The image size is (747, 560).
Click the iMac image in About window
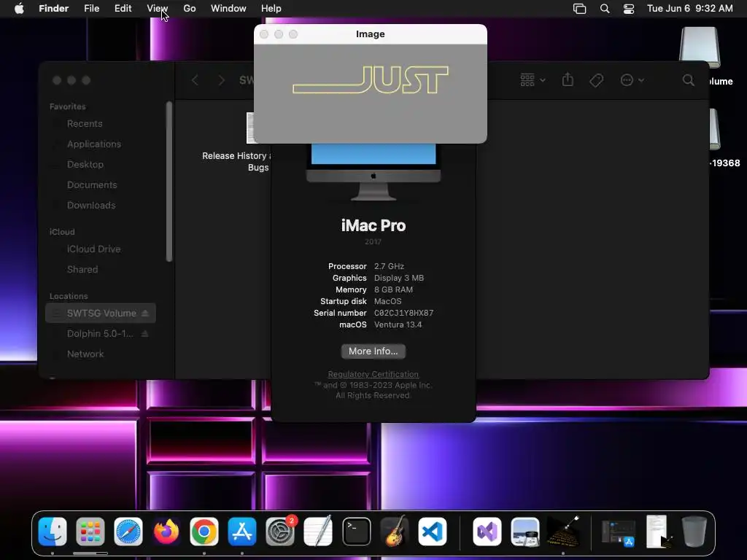coord(373,172)
